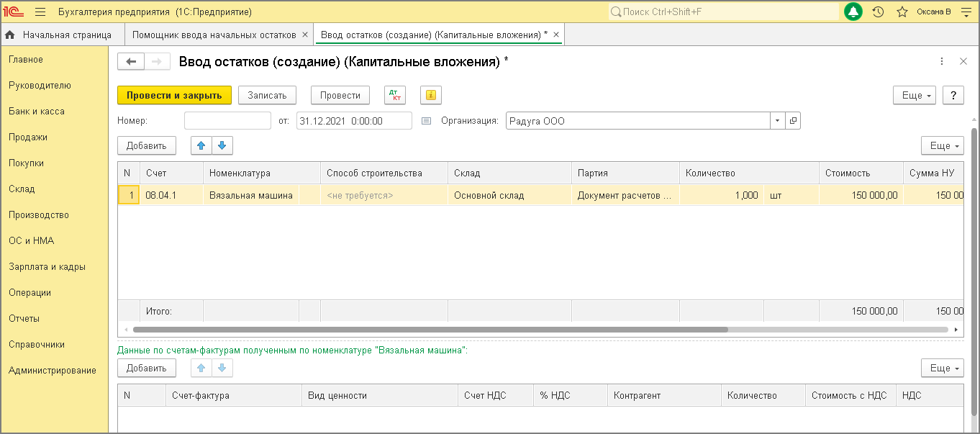Open the Организация field link icon
This screenshot has width=980, height=434.
(793, 121)
